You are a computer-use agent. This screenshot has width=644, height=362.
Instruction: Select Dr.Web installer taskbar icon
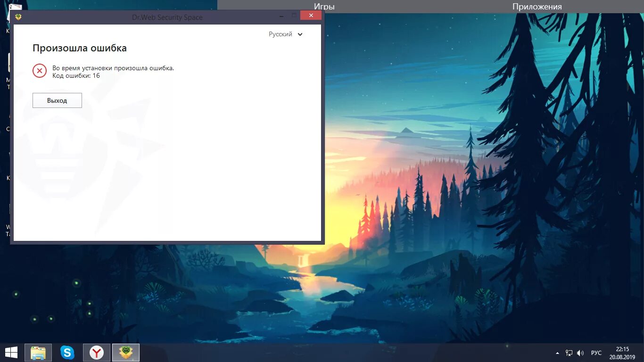coord(126,352)
